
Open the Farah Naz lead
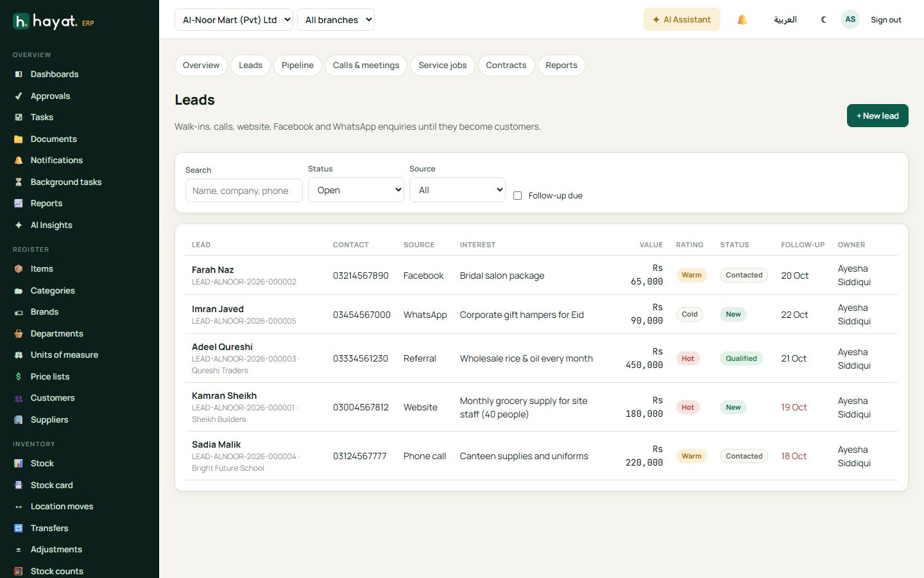coord(212,270)
